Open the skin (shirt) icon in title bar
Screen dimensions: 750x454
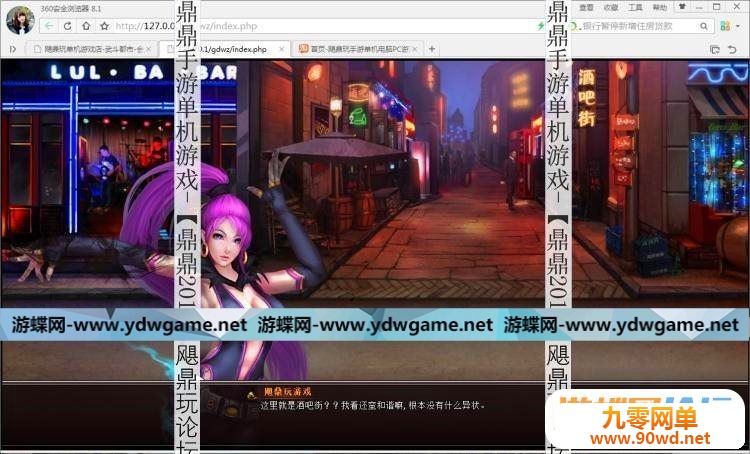point(682,7)
